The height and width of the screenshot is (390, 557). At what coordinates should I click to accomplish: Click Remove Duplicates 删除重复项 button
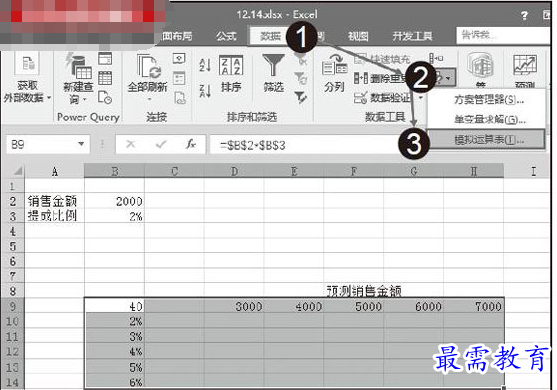click(380, 78)
